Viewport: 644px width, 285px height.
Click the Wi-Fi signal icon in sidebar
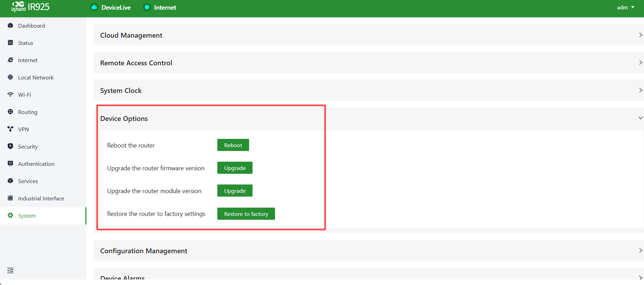pyautogui.click(x=10, y=95)
